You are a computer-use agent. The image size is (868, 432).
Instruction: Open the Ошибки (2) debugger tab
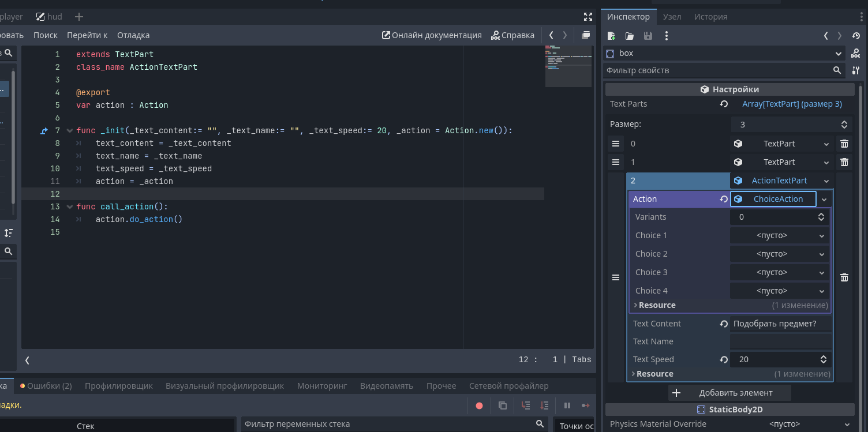click(46, 386)
